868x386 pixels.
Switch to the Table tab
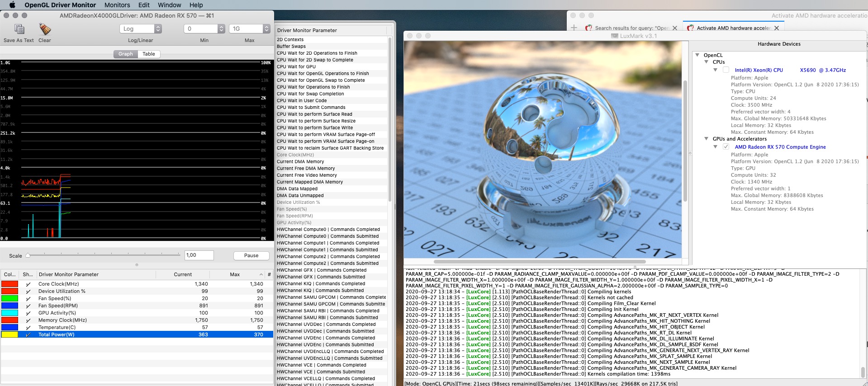point(149,54)
